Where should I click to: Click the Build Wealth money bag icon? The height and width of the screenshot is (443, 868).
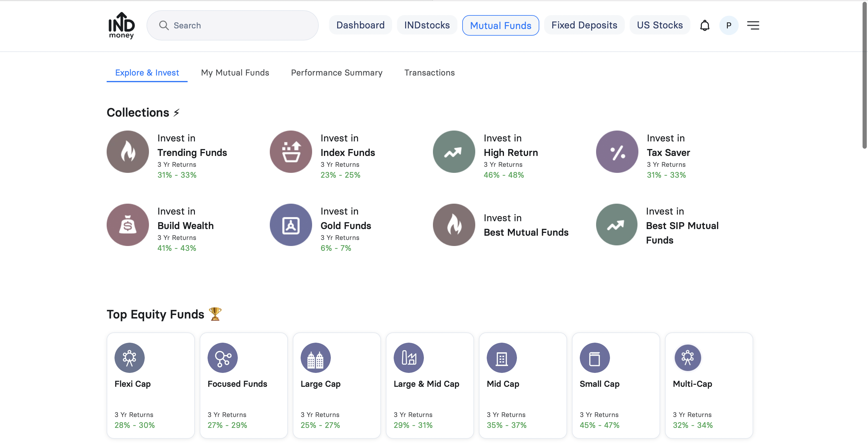[128, 225]
